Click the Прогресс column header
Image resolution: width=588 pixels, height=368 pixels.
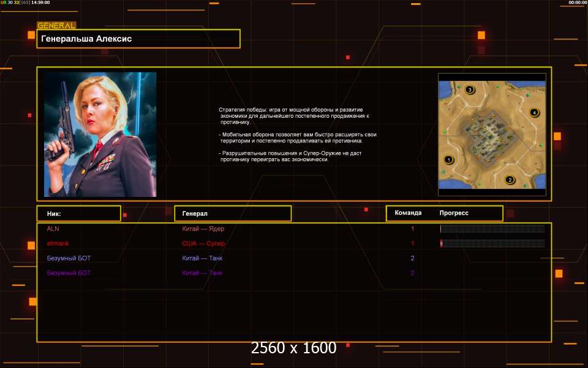click(454, 213)
